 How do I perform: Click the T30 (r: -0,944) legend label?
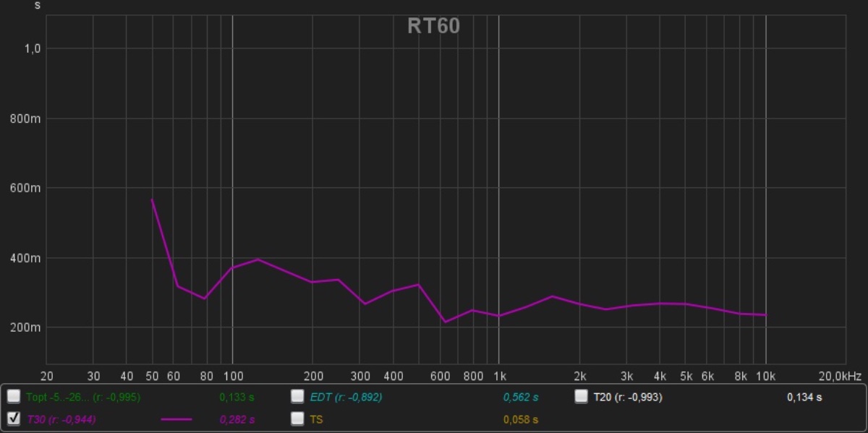[61, 419]
